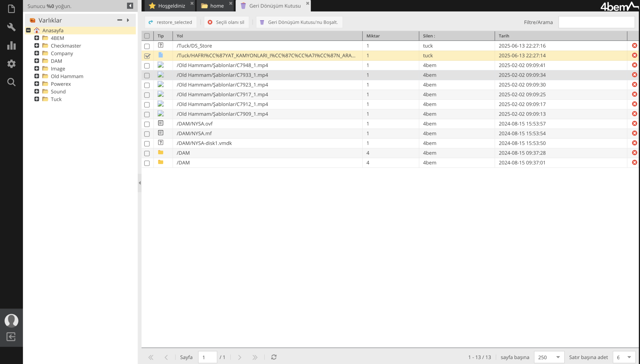Check the NYSA-disk1.vmdk row checkbox
This screenshot has width=640, height=364.
pyautogui.click(x=147, y=144)
